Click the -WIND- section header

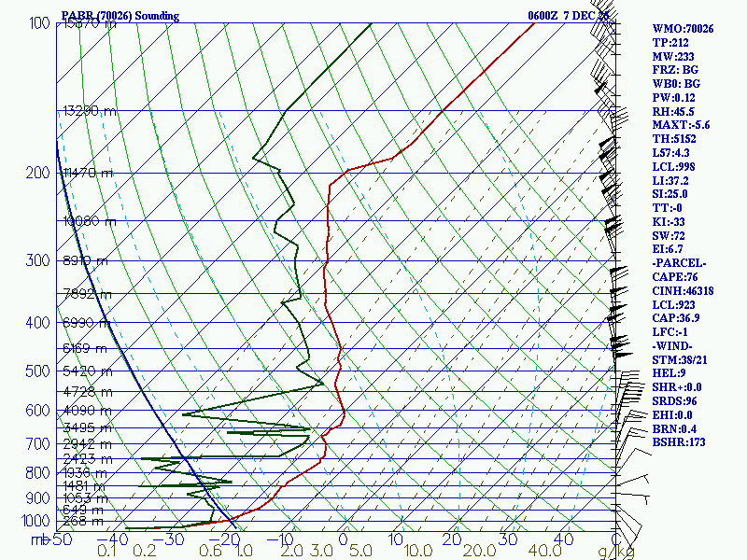coord(672,345)
